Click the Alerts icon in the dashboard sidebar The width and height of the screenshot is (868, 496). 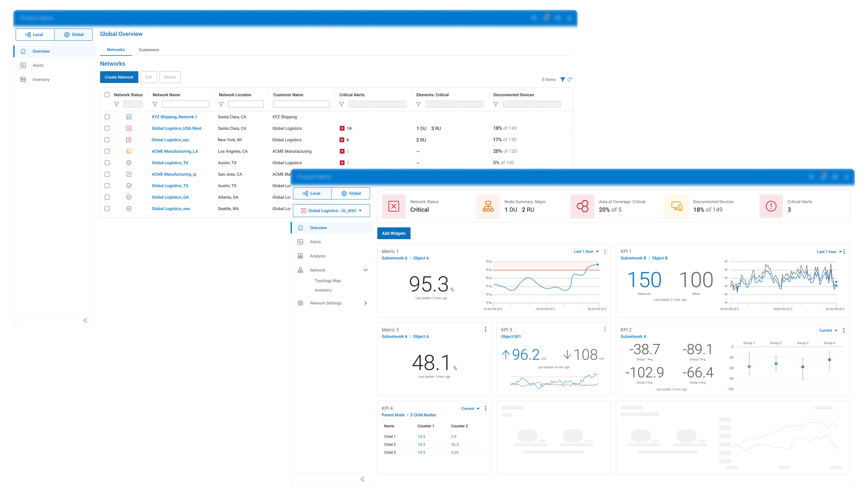click(x=300, y=242)
